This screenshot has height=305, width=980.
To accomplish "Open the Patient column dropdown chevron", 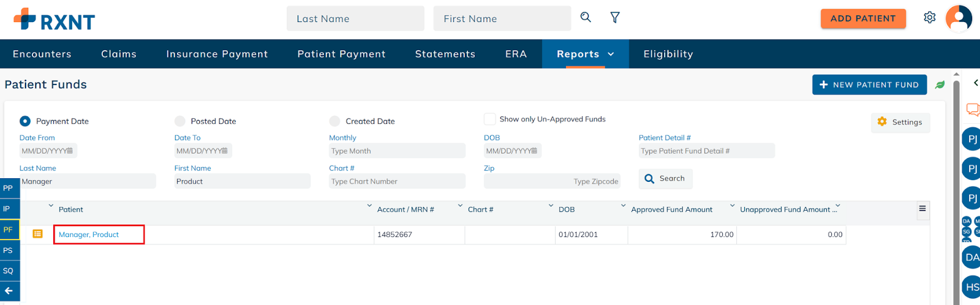I will pyautogui.click(x=51, y=206).
